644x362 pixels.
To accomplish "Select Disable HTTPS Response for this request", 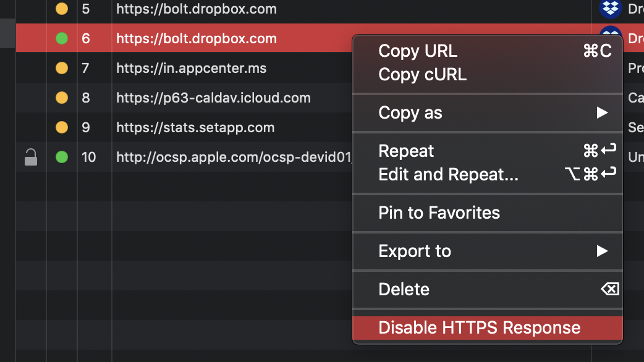I will (x=480, y=327).
